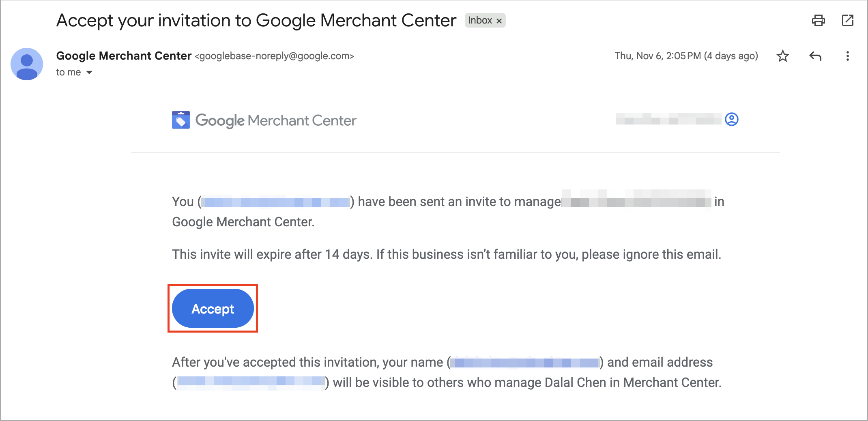Click the blue account circle icon
The image size is (868, 421).
pos(732,119)
